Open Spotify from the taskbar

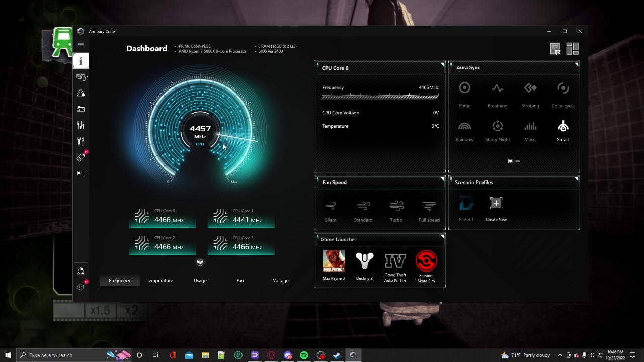point(304,355)
